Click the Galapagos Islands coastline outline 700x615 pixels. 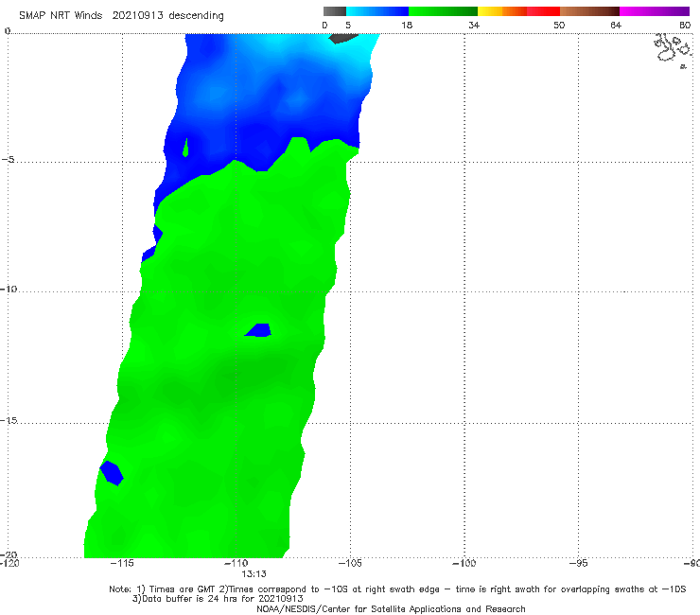pos(673,49)
